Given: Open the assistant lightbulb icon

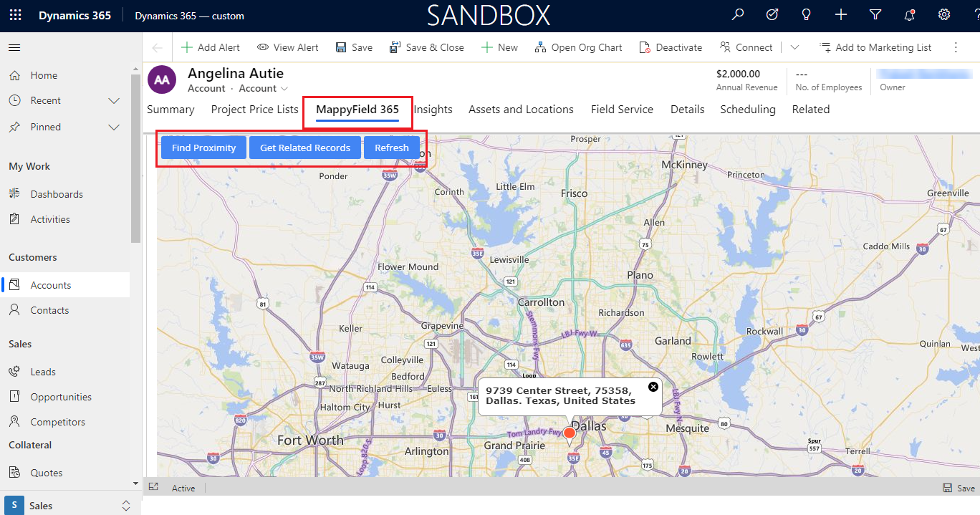Looking at the screenshot, I should (807, 15).
